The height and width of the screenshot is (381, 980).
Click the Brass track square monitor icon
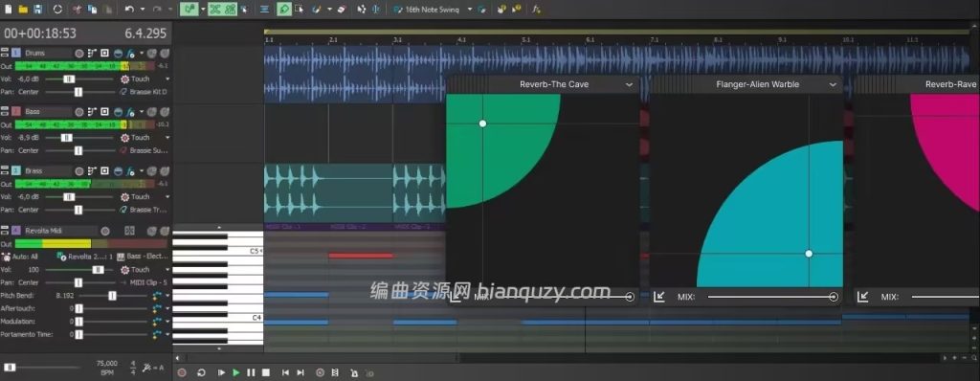(104, 170)
